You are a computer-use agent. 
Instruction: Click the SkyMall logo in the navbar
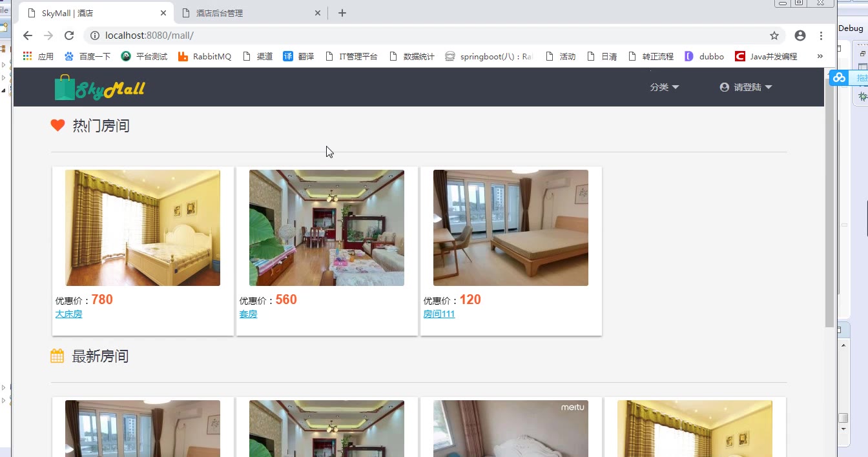(x=100, y=88)
